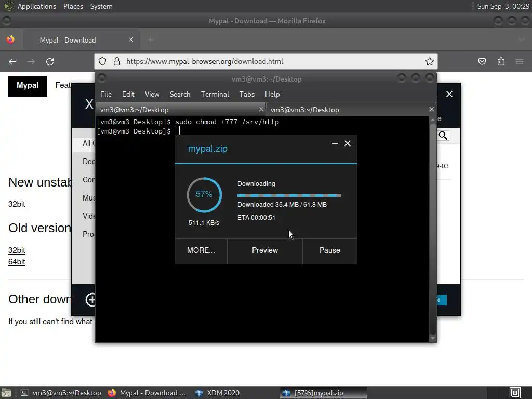Open the terminal Tabs menu
Screen dimensions: 532x399
click(x=247, y=95)
